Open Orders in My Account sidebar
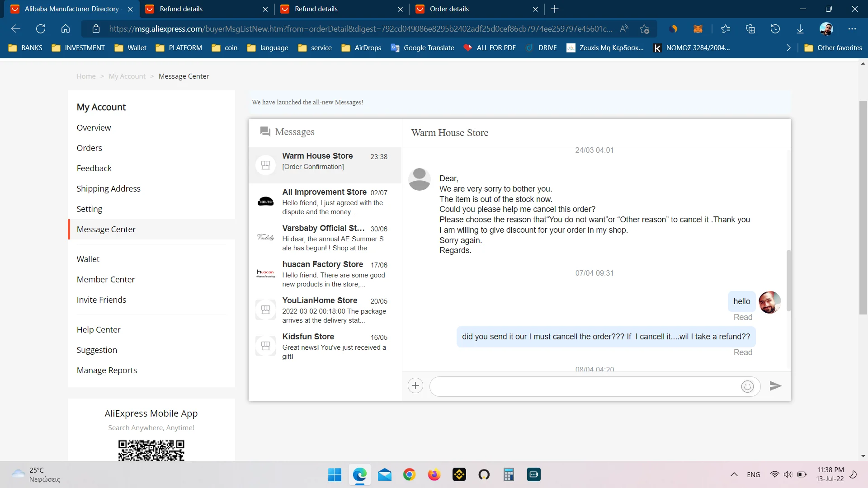This screenshot has height=488, width=868. (89, 148)
